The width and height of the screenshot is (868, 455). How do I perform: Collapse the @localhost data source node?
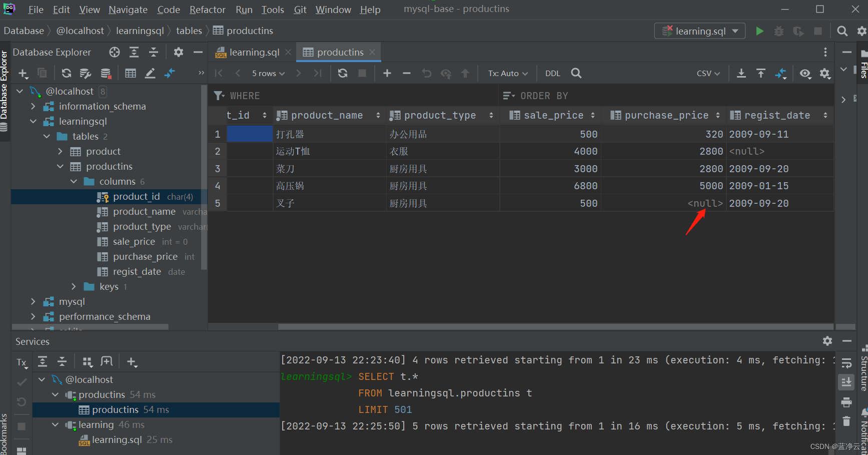click(20, 91)
